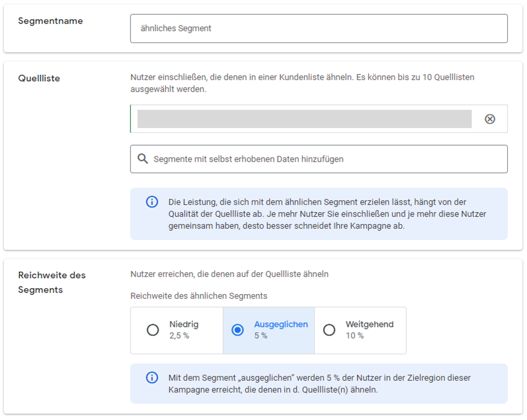Focus the Segmentname text field

(318, 28)
